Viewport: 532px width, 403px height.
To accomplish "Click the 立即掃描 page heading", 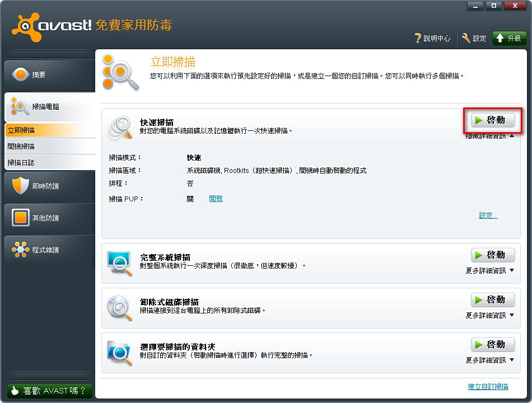I will (172, 62).
